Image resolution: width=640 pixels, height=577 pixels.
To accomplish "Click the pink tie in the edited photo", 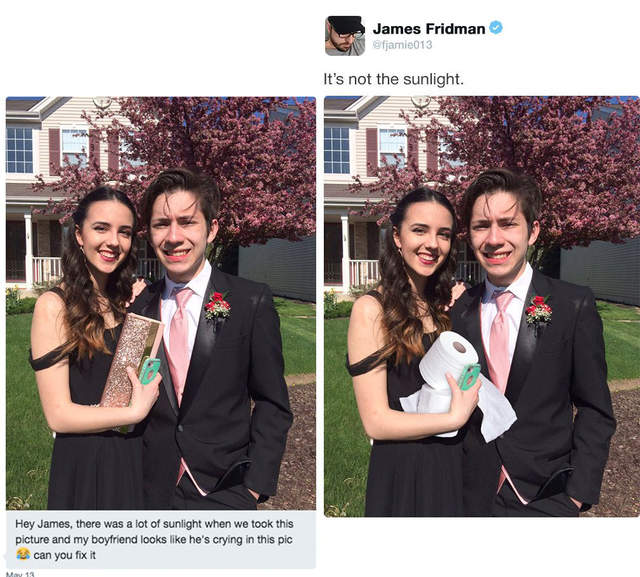I will pyautogui.click(x=500, y=341).
